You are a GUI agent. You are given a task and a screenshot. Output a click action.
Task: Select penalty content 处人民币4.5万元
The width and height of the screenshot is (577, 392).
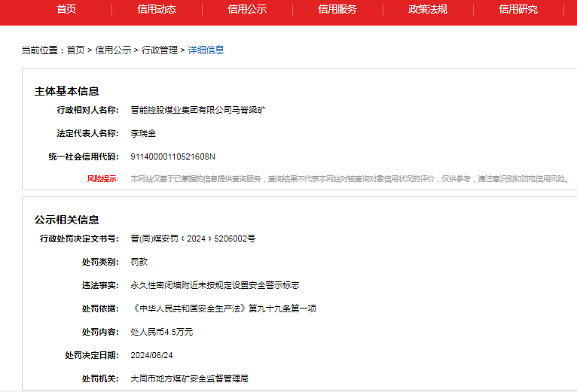click(161, 332)
